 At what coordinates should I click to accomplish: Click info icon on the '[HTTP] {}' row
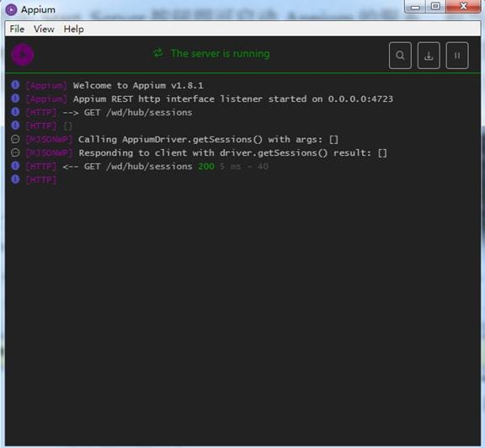(x=15, y=125)
